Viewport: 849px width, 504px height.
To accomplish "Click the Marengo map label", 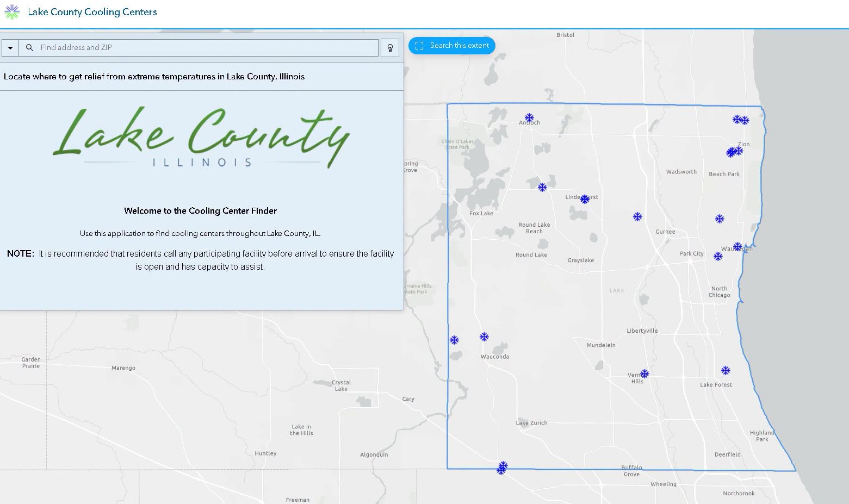I will (x=123, y=368).
